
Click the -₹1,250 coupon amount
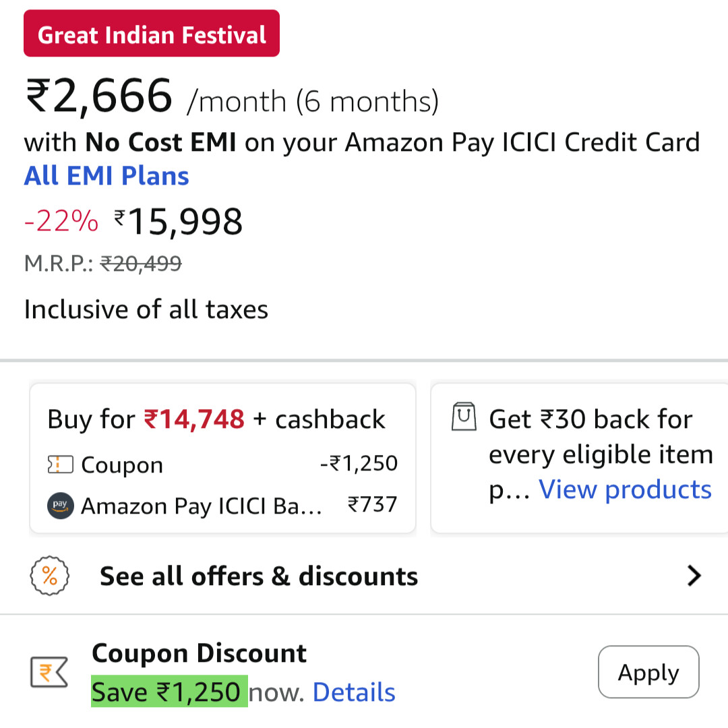tap(359, 464)
